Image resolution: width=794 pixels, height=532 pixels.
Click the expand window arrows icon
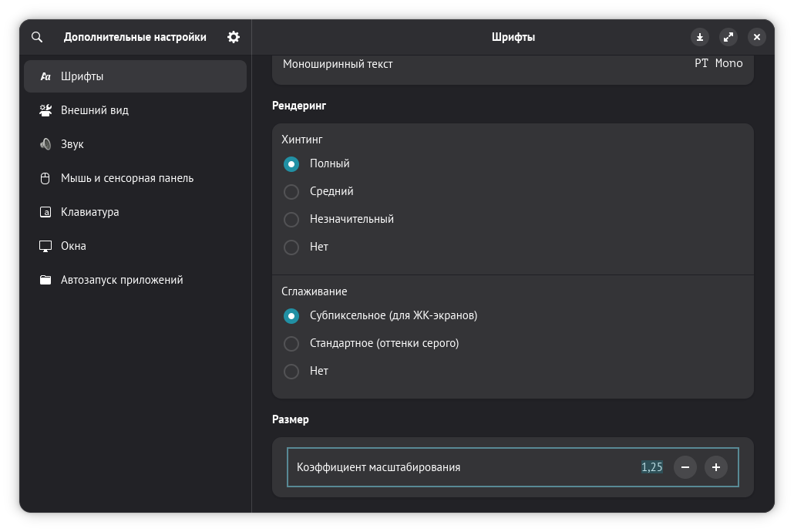(x=728, y=37)
